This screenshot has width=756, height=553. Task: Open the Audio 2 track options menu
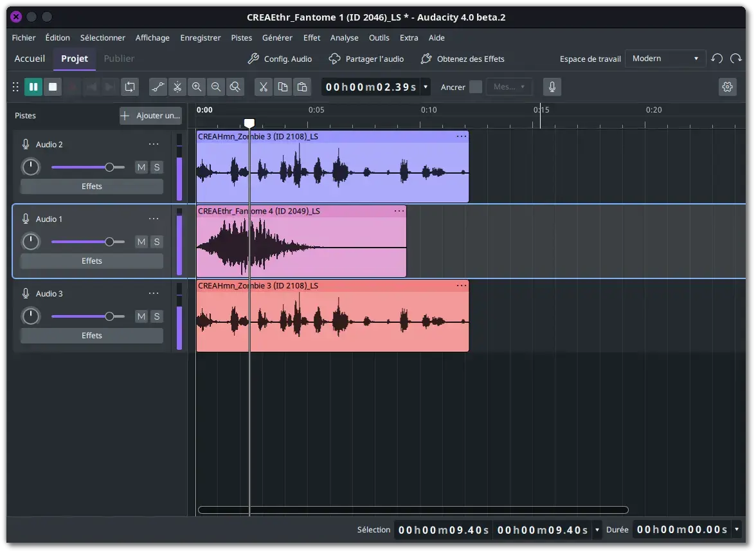(x=154, y=145)
